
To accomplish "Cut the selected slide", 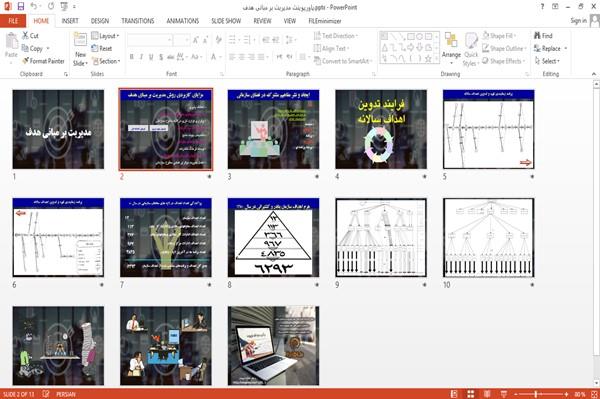I will [x=30, y=36].
